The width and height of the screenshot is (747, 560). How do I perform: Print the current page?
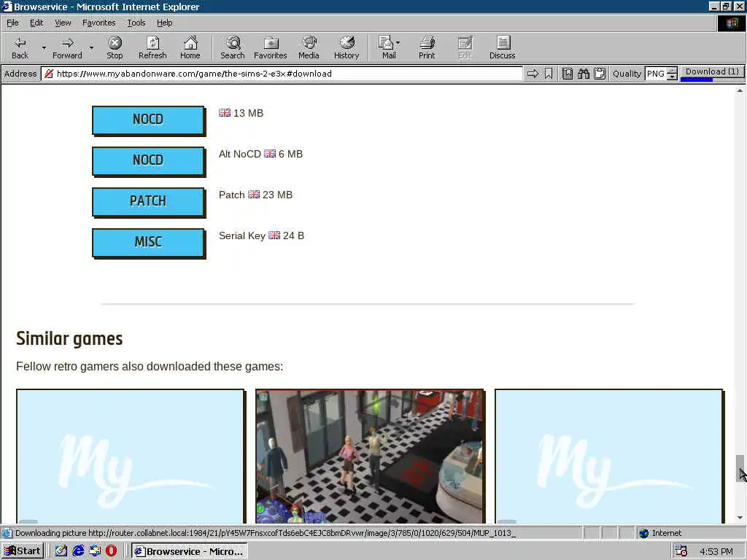[x=427, y=48]
